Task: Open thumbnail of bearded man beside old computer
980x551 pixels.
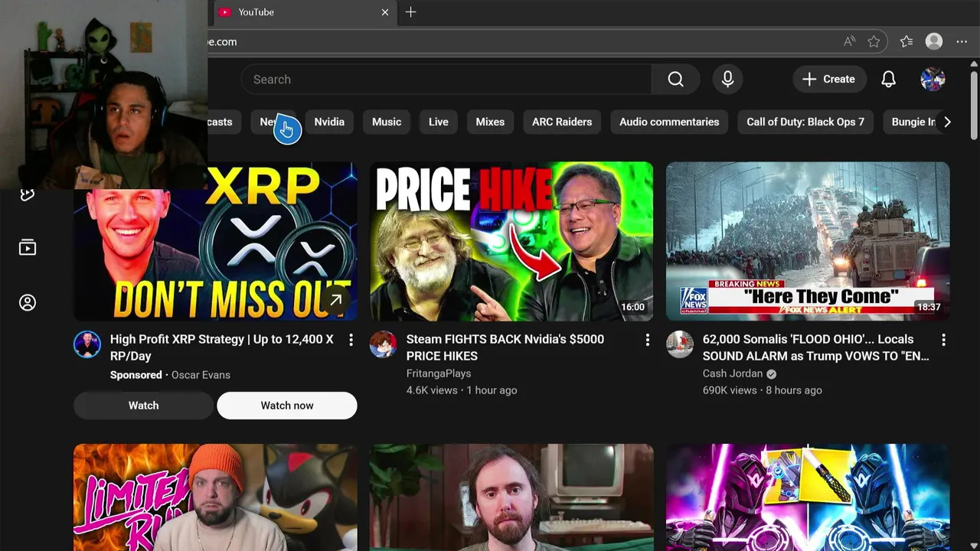Action: 511,497
